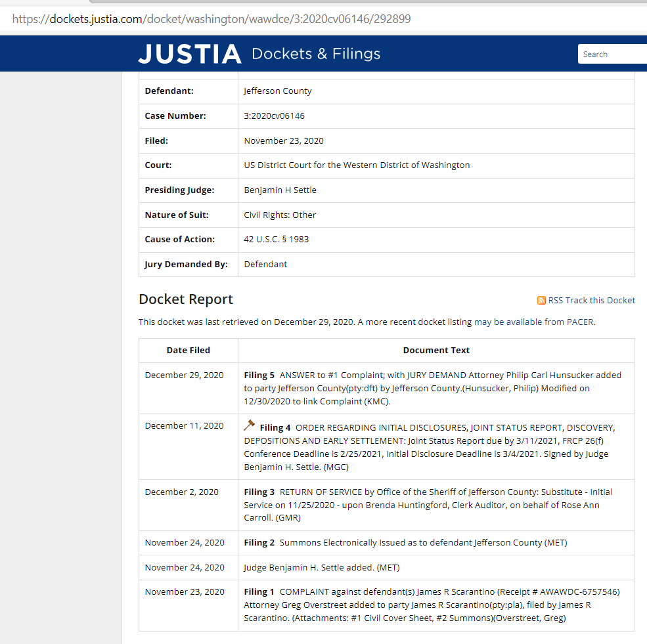Open Filing 4 order document
Screen dimensions: 647x644
click(275, 427)
